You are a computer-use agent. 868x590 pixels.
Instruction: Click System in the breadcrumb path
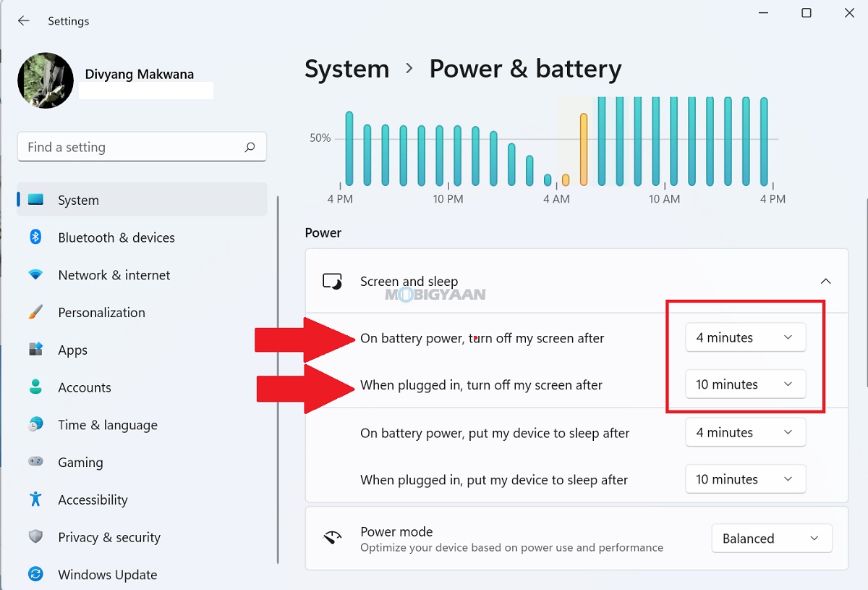346,69
